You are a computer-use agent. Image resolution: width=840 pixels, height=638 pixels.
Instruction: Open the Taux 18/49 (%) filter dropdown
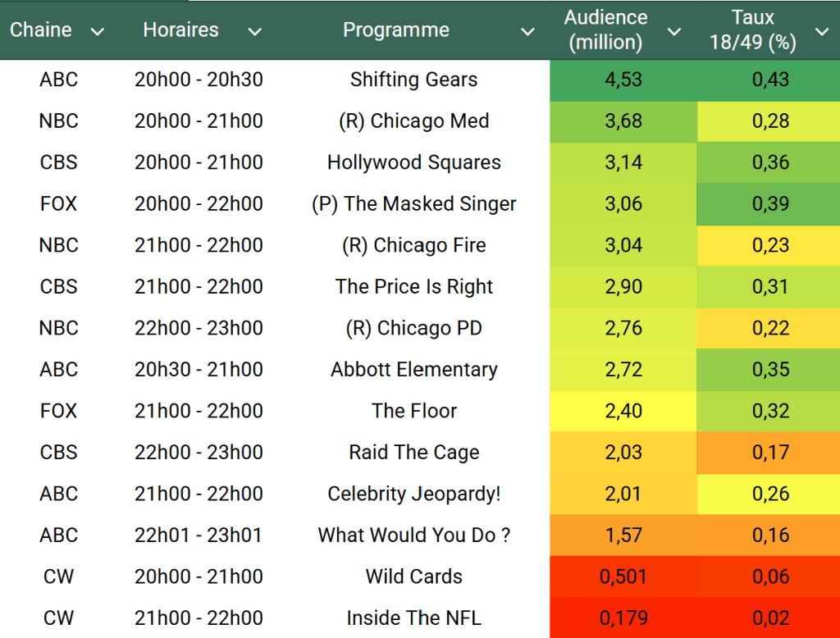click(x=822, y=32)
